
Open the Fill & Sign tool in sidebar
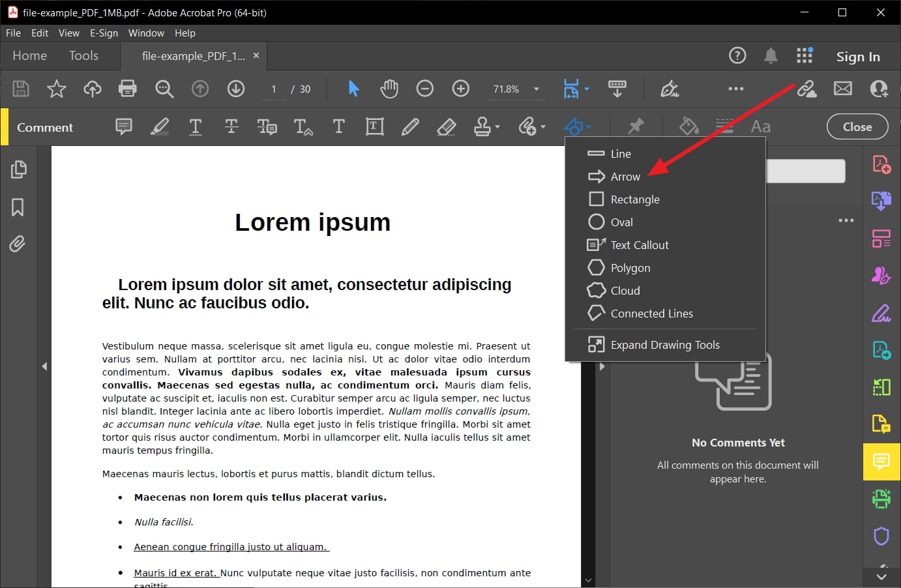pos(881,313)
